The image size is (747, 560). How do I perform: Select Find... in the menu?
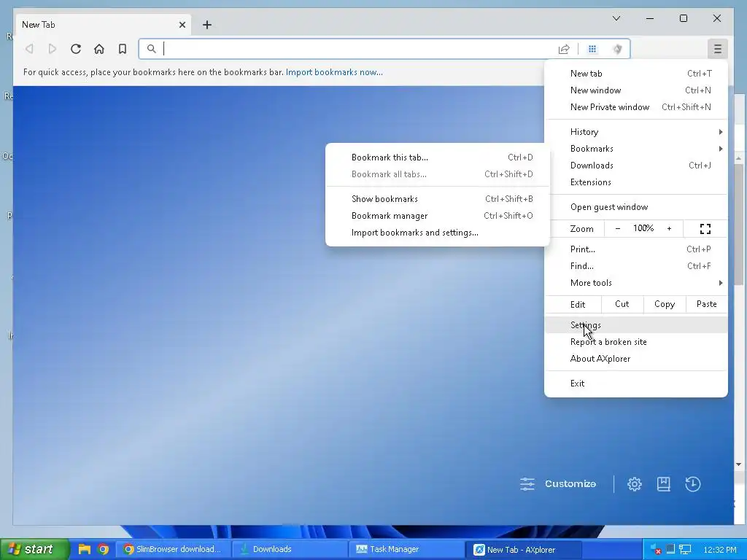click(x=636, y=266)
